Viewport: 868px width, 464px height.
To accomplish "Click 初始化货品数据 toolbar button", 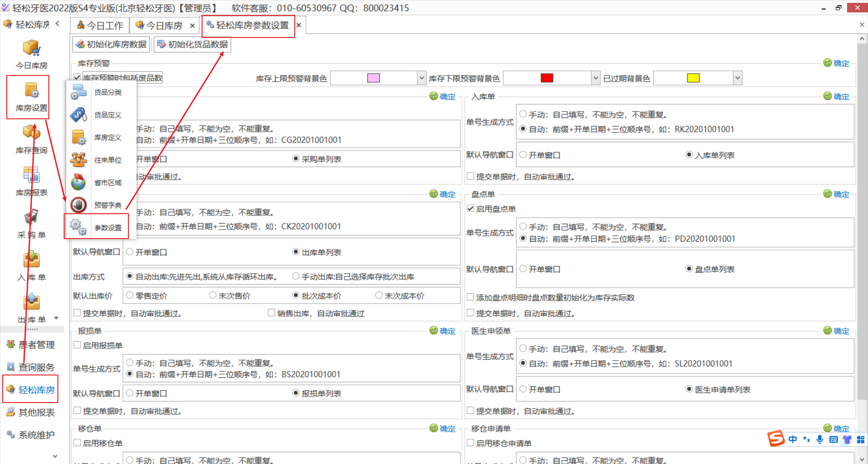I will coord(193,44).
